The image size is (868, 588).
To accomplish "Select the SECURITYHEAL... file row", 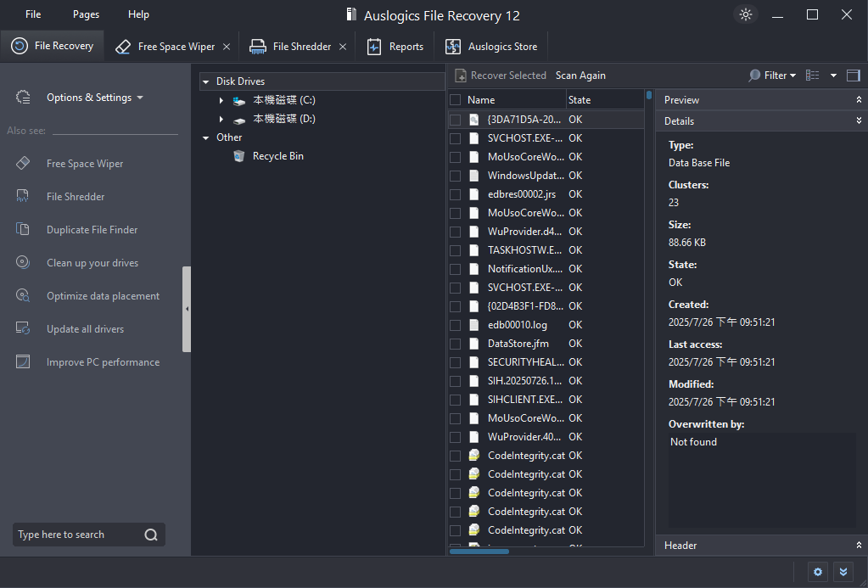I will tap(546, 362).
